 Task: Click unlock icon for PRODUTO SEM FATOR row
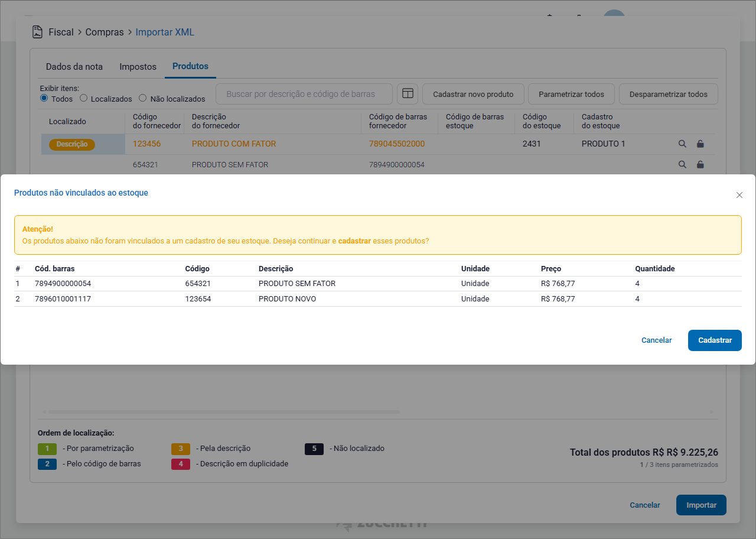tap(700, 165)
